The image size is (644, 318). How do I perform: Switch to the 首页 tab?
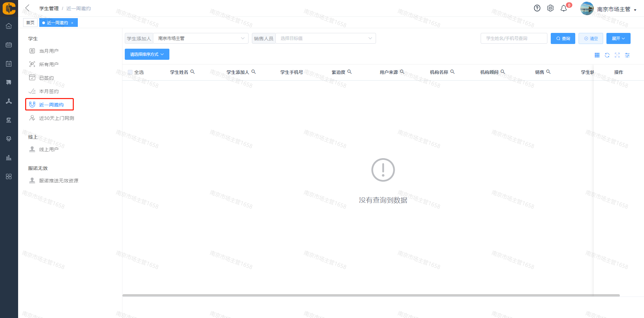[x=30, y=22]
